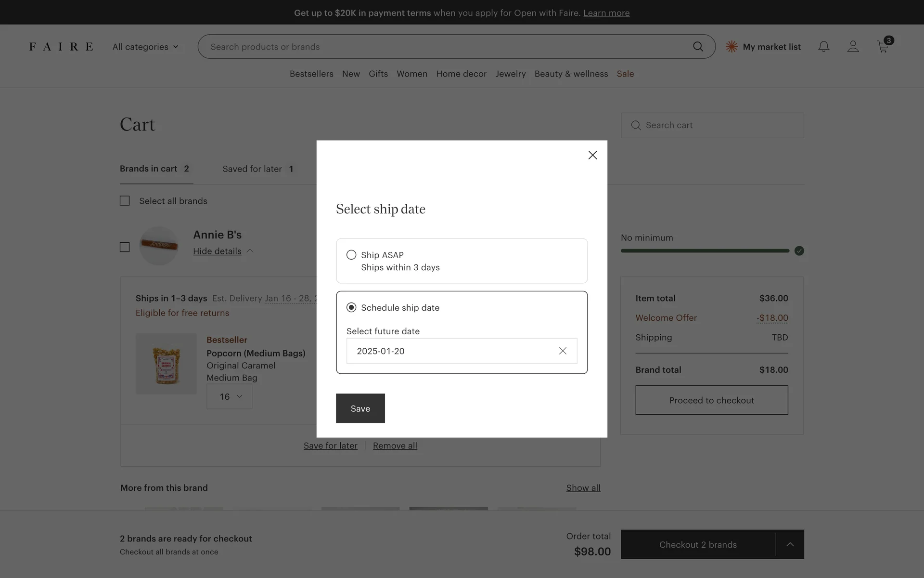Open My market list
The height and width of the screenshot is (578, 924).
[763, 47]
